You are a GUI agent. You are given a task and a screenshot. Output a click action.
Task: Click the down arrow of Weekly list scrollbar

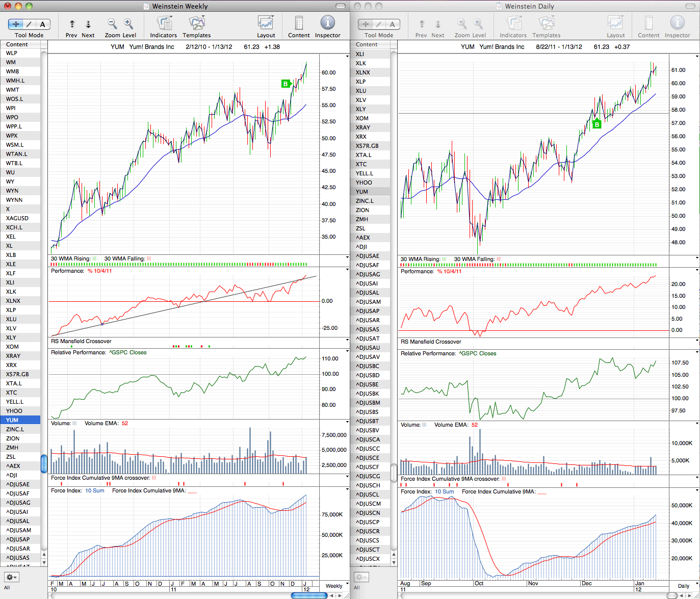pyautogui.click(x=44, y=562)
